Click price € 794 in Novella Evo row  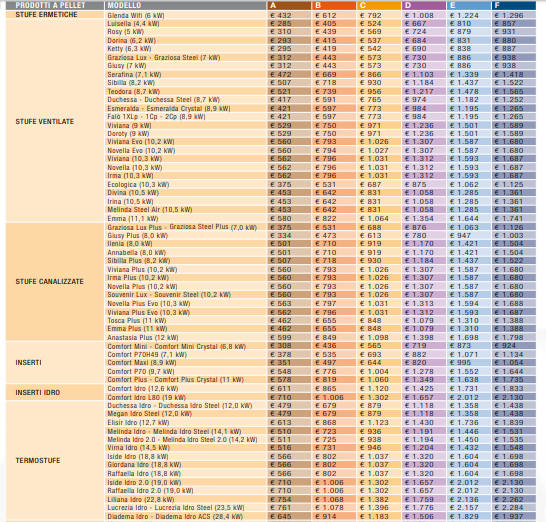(326, 151)
